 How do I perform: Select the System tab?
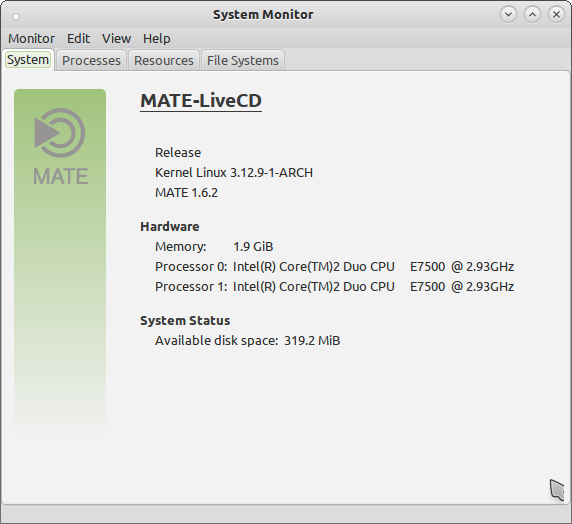28,59
